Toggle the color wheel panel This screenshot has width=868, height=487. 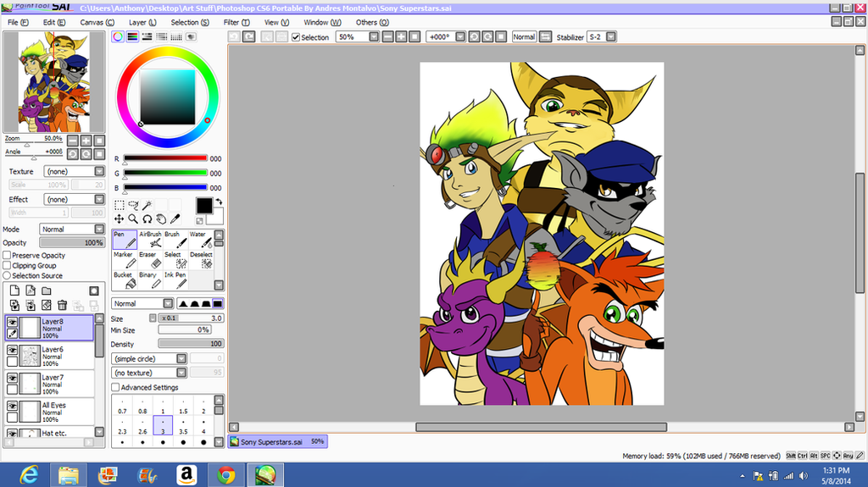118,36
